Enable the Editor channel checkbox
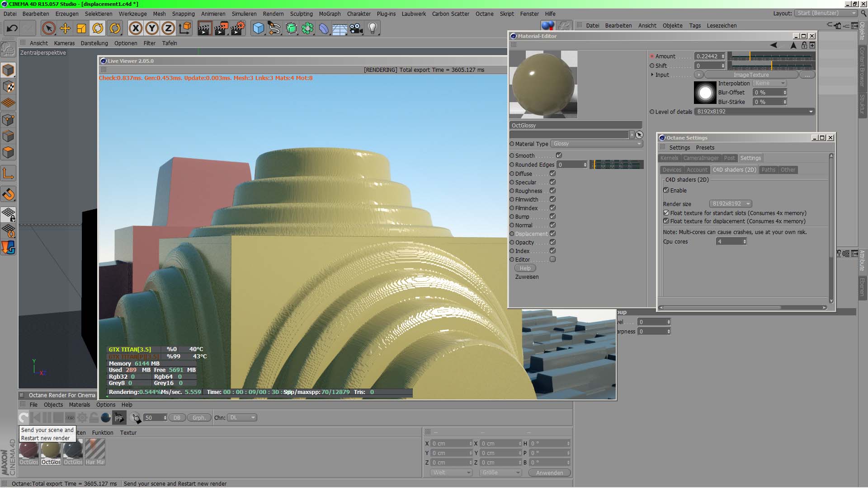 (x=552, y=259)
